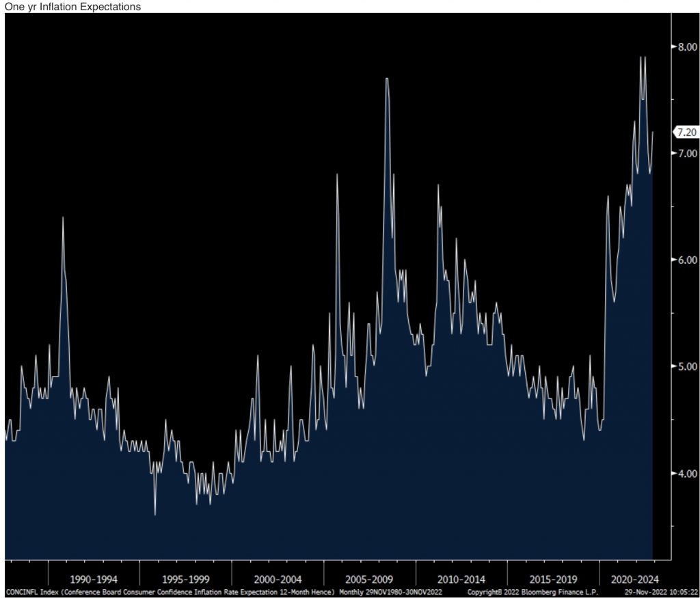Image resolution: width=700 pixels, height=598 pixels.
Task: Click the 6.00 y-axis label
Action: point(687,260)
